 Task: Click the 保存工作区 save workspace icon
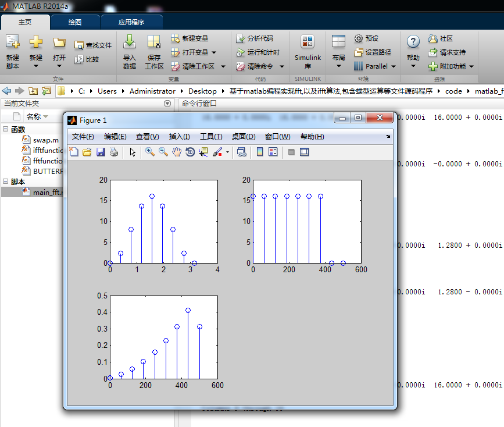pos(154,52)
